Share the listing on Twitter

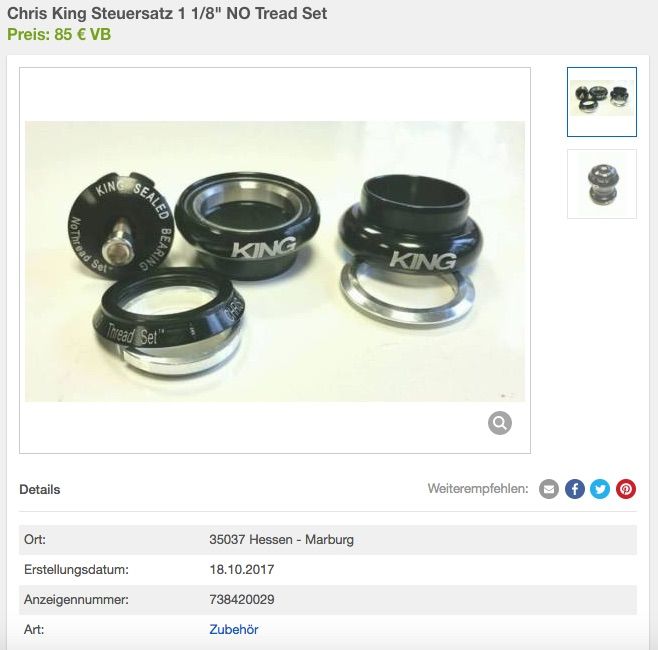click(600, 489)
